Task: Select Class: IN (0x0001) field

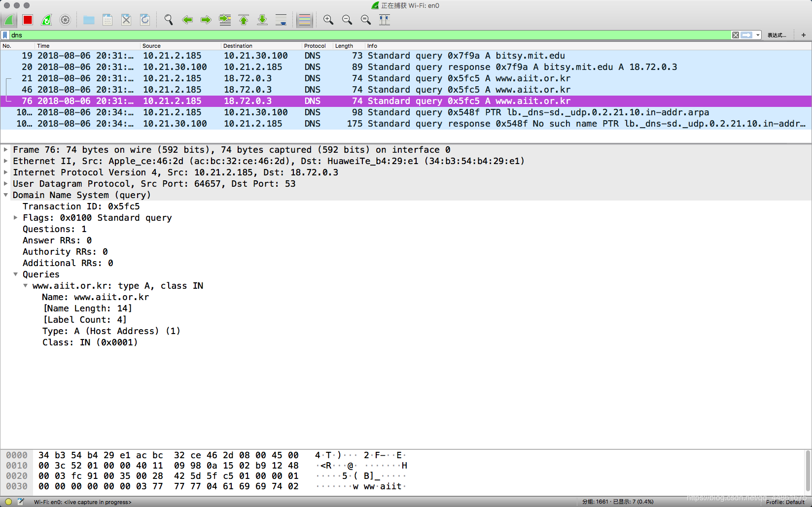Action: click(x=90, y=342)
